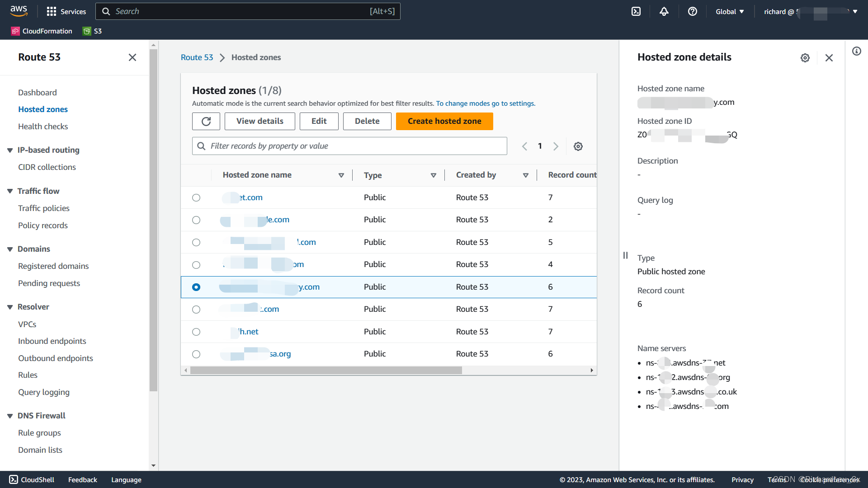Open the Privacy link in the footer

tap(742, 480)
